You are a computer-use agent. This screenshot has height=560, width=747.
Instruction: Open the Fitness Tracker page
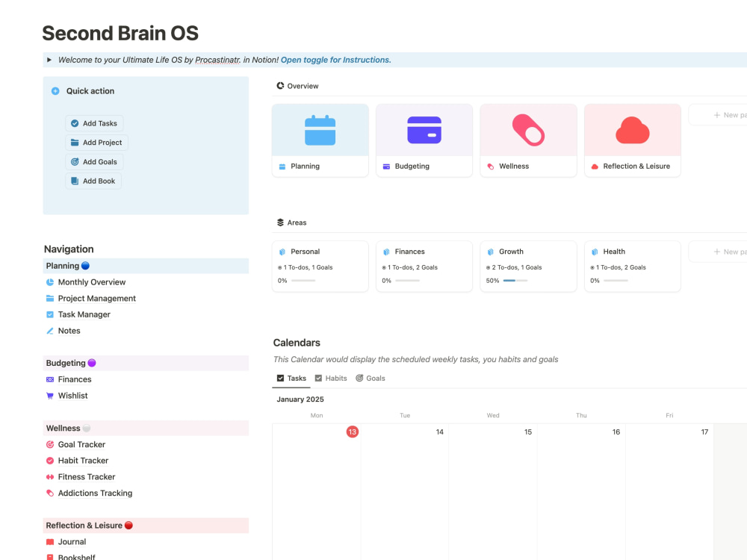86,477
